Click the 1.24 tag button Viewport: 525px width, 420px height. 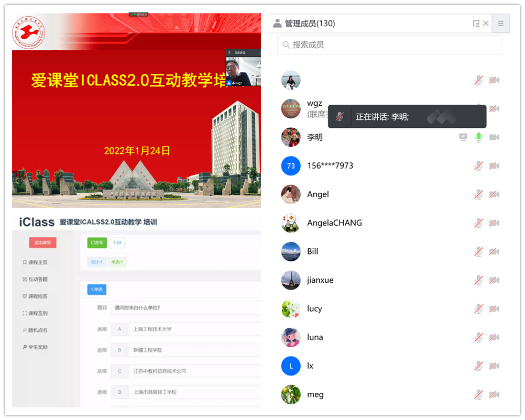[117, 242]
